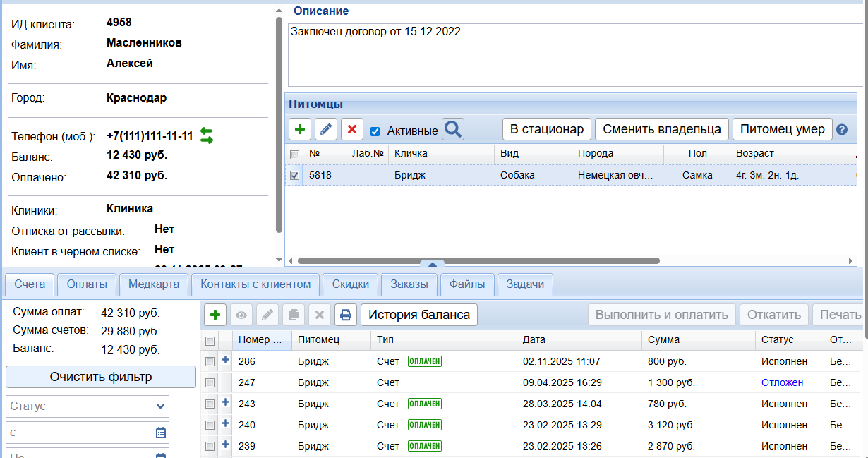Viewport: 868px width, 458px height.
Task: Switch to the Медкарта tab
Action: click(x=155, y=284)
